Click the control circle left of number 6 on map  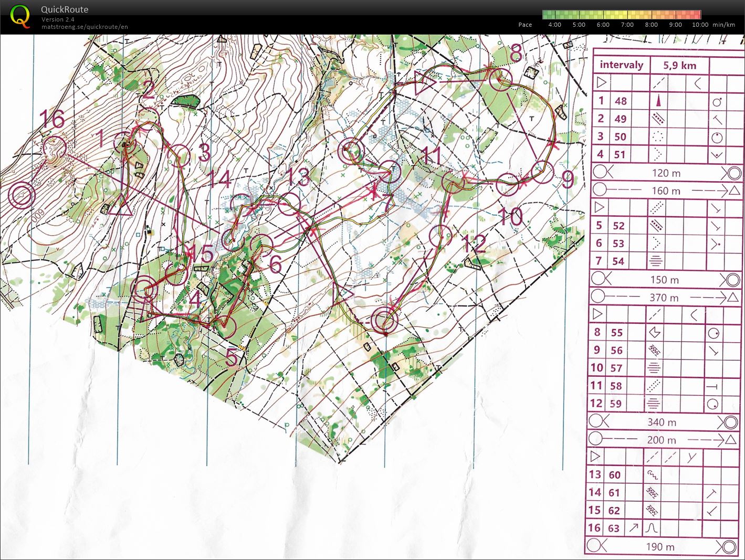pos(260,245)
